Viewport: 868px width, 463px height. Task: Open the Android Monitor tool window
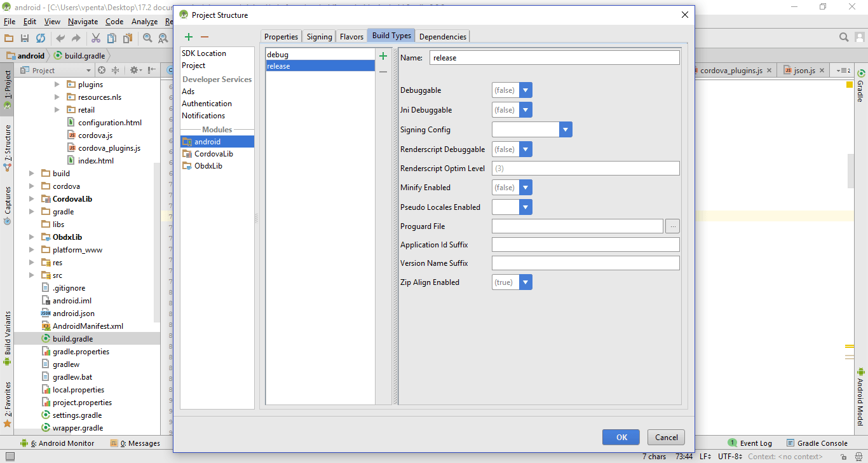pos(57,443)
